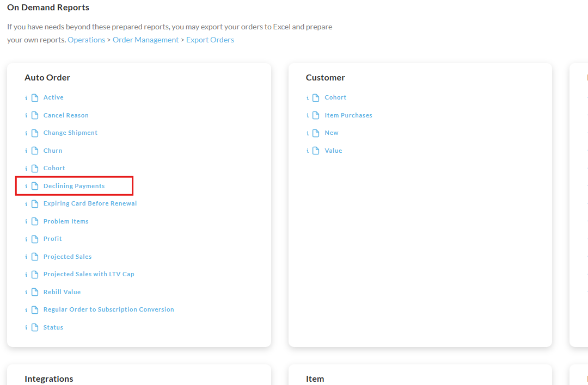
Task: Click the info icon beside Rebill Value
Action: click(26, 292)
